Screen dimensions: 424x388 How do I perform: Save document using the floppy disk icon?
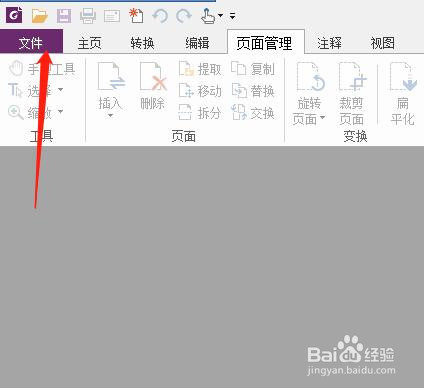click(64, 16)
